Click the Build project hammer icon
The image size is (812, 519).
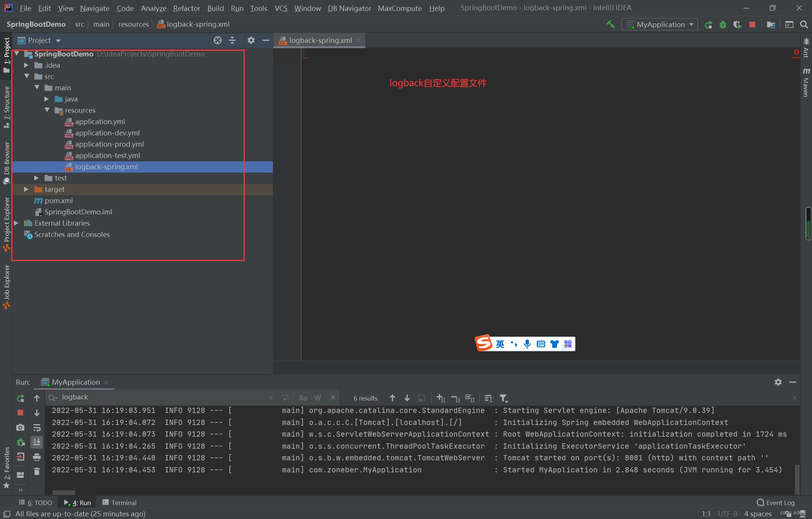(611, 24)
